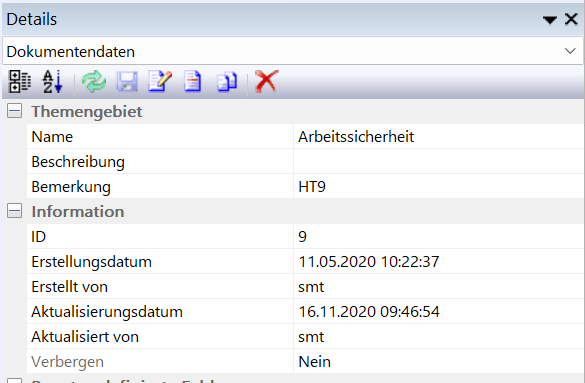The height and width of the screenshot is (383, 585).
Task: Click the Arbeitssicherheit name value
Action: [356, 137]
